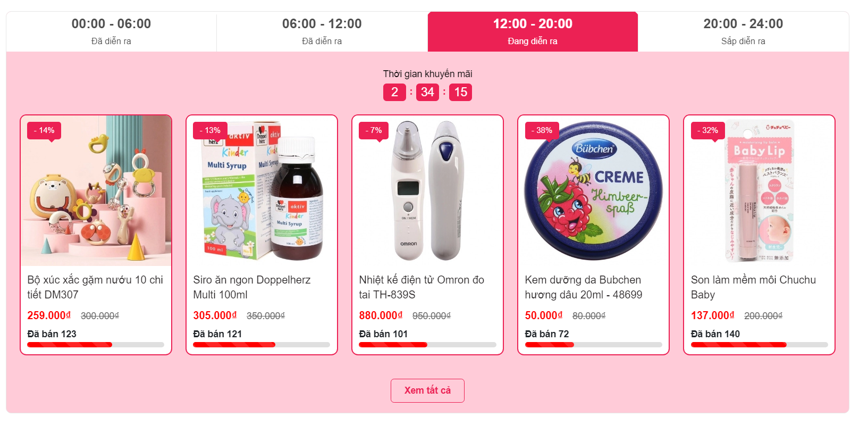
Task: Click the -38% discount badge
Action: pos(542,131)
